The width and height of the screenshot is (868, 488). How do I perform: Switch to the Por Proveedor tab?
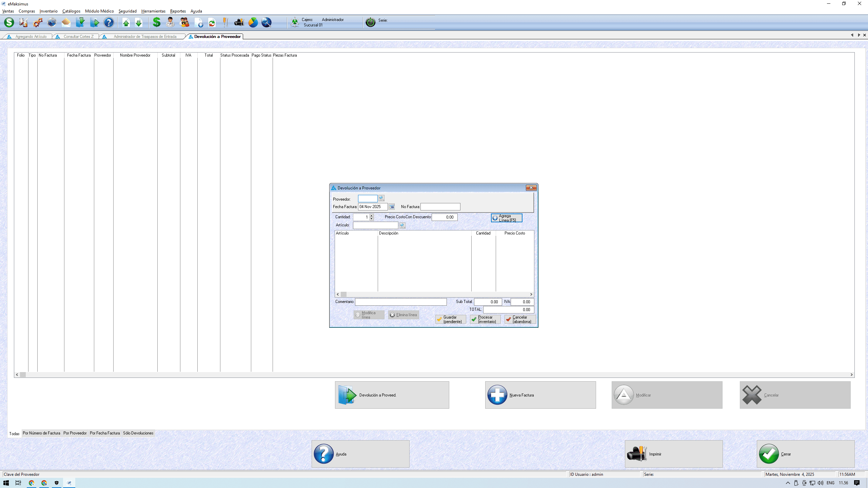75,433
